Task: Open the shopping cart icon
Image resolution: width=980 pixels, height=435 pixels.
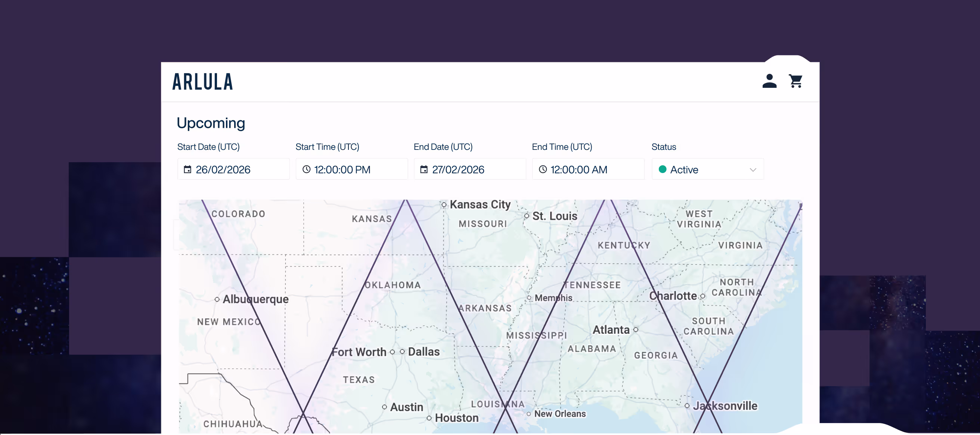Action: click(796, 81)
